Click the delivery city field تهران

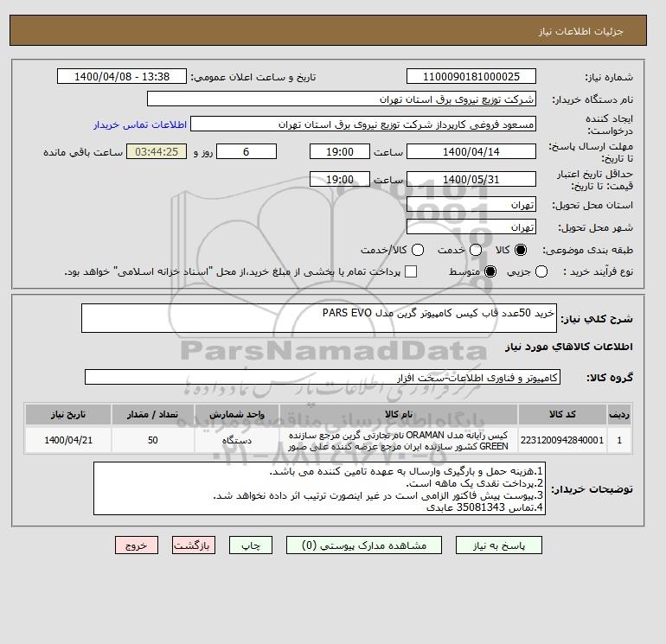pyautogui.click(x=471, y=226)
